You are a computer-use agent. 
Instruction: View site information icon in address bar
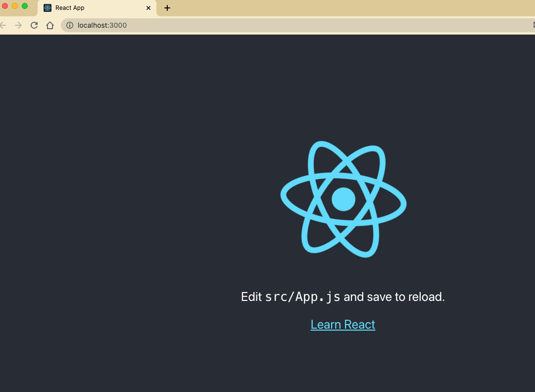[70, 25]
